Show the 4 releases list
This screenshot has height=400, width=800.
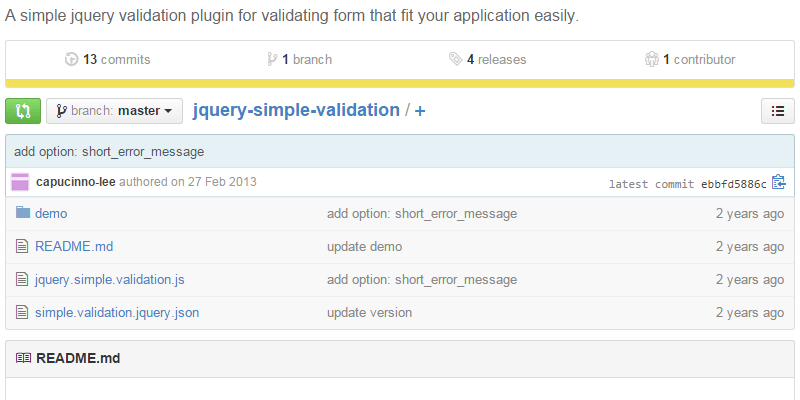coord(495,60)
